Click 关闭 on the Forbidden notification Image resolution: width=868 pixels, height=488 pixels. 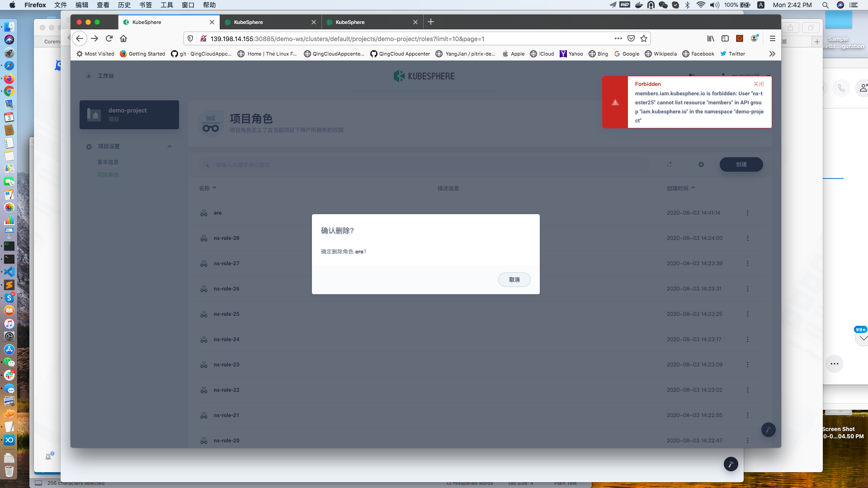click(x=759, y=84)
